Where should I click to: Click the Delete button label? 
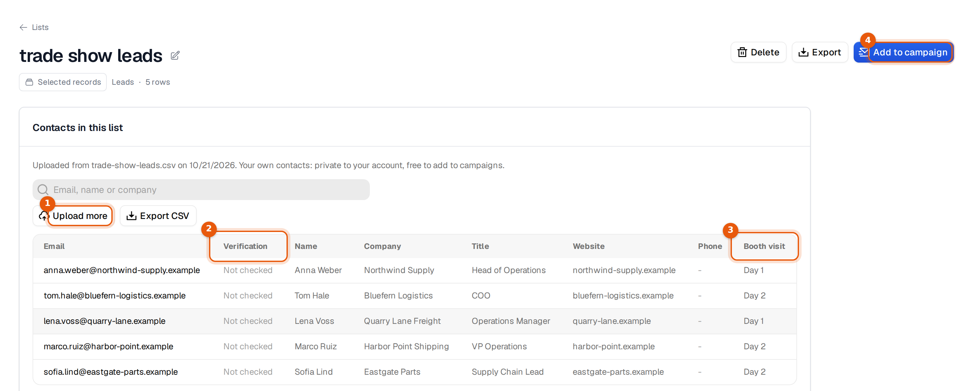pyautogui.click(x=765, y=52)
